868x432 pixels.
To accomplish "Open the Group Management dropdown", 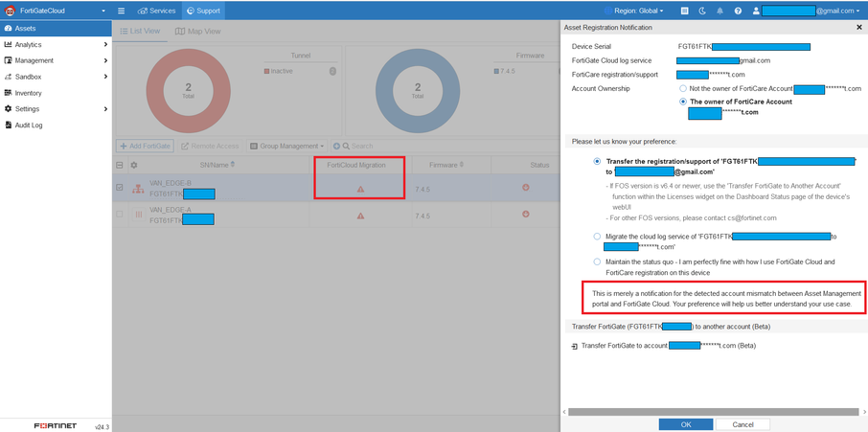I will point(286,147).
